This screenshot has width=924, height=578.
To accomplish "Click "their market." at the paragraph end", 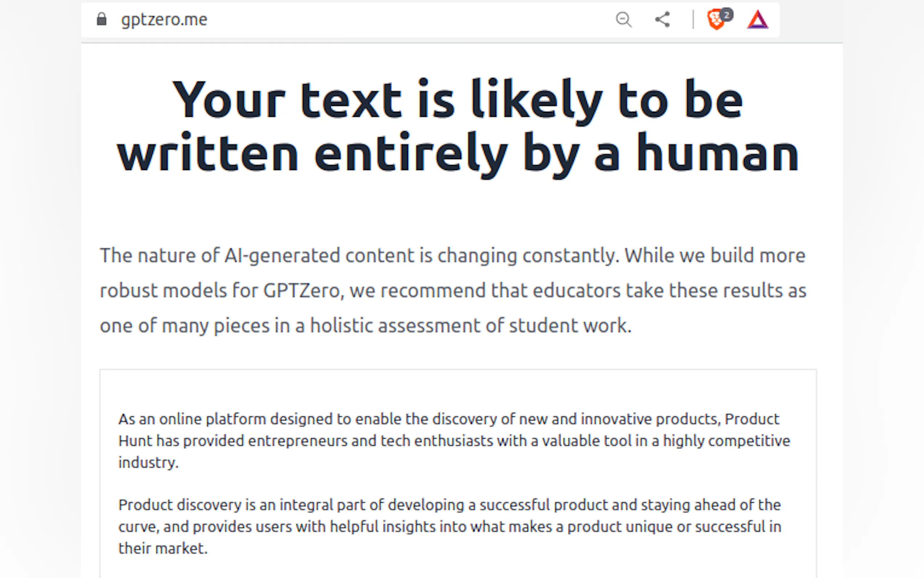I will click(163, 548).
